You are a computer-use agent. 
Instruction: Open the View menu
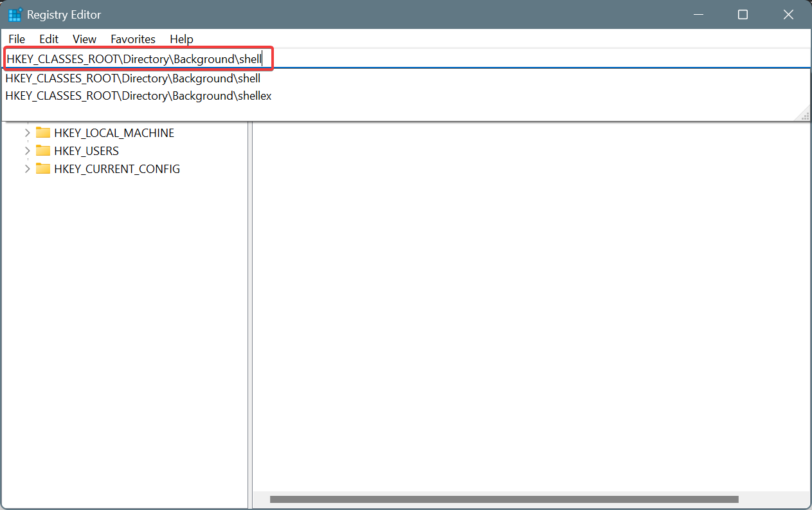pos(85,39)
